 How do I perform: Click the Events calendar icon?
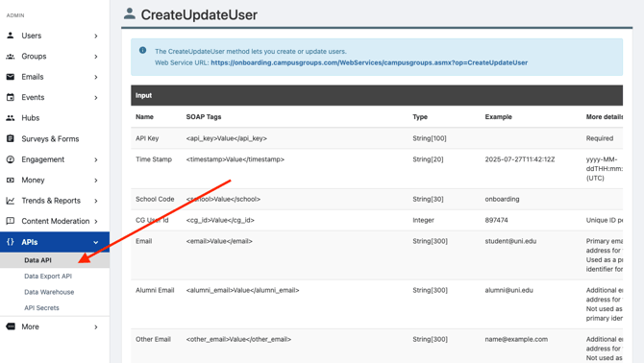tap(11, 97)
